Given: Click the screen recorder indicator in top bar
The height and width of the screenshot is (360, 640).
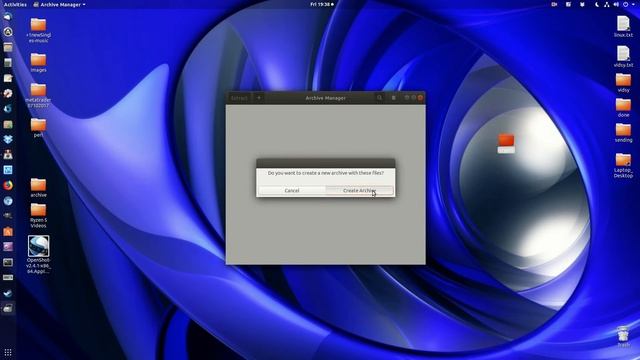Looking at the screenshot, I should (554, 4).
